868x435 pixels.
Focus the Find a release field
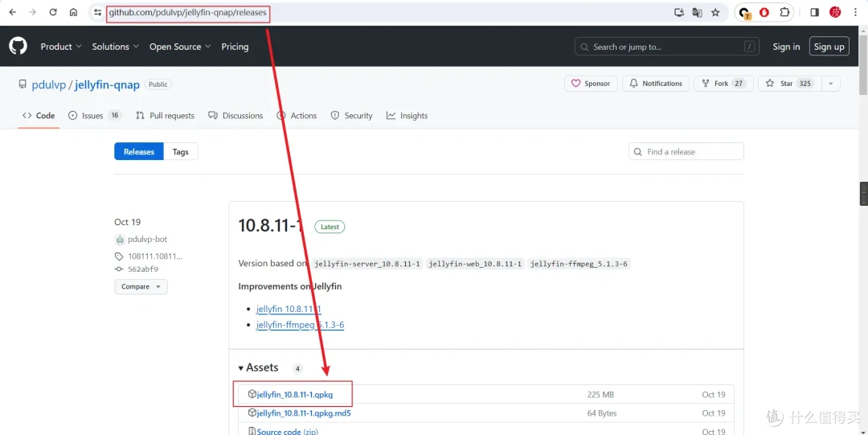pyautogui.click(x=686, y=151)
